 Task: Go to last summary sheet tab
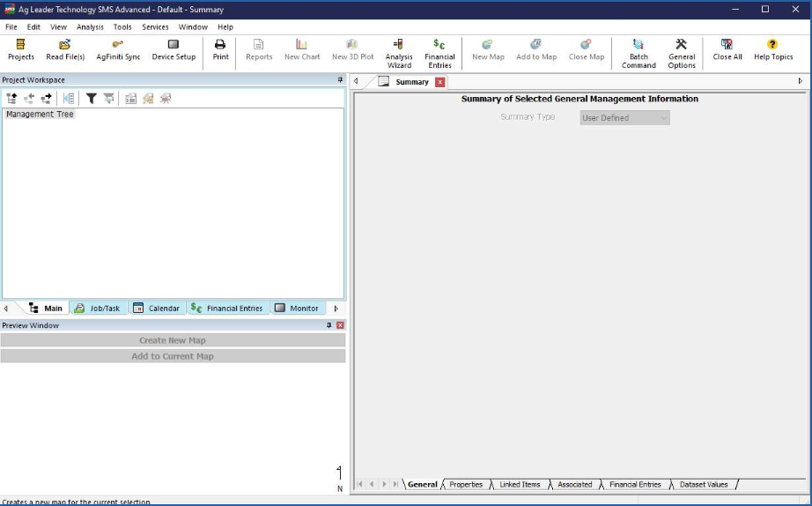coord(395,484)
